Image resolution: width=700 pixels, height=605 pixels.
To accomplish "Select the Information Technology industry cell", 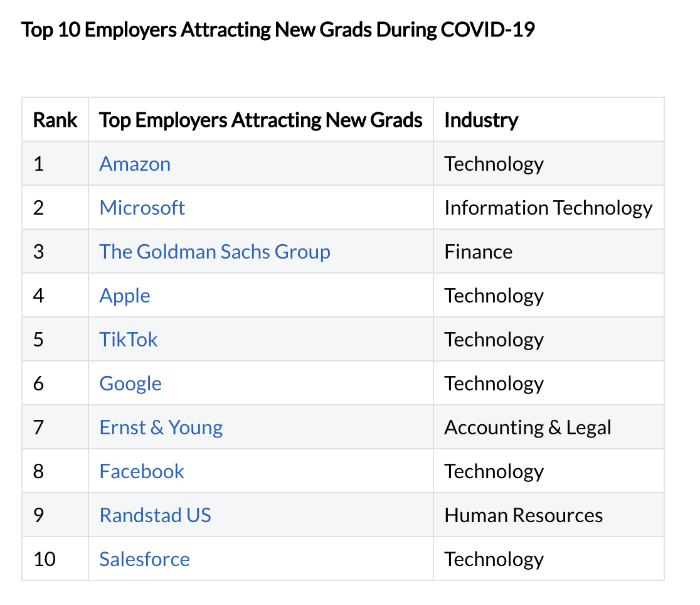I will click(x=548, y=208).
